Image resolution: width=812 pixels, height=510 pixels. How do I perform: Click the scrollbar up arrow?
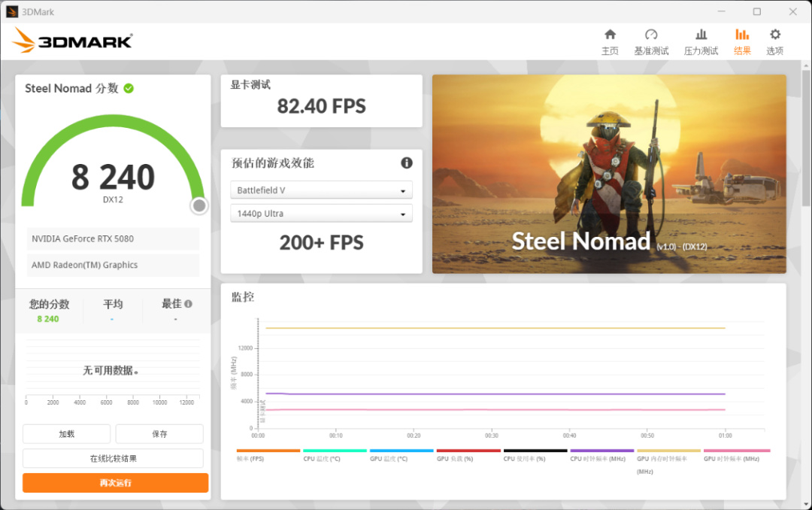[806, 66]
